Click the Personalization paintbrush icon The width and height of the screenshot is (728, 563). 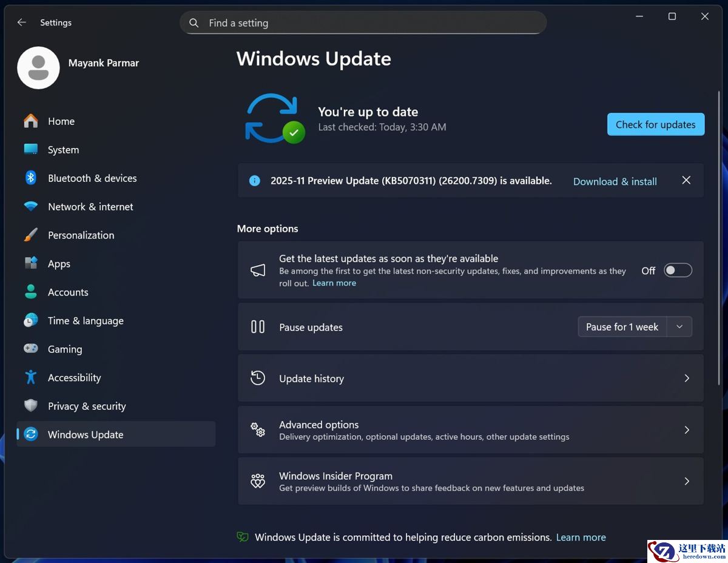click(x=31, y=235)
